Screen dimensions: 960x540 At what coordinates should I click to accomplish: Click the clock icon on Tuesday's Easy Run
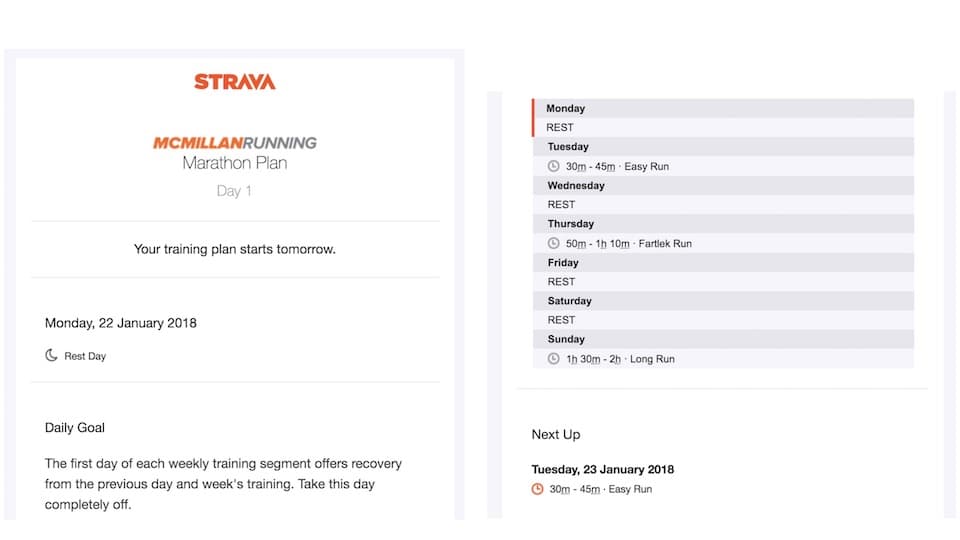click(553, 166)
